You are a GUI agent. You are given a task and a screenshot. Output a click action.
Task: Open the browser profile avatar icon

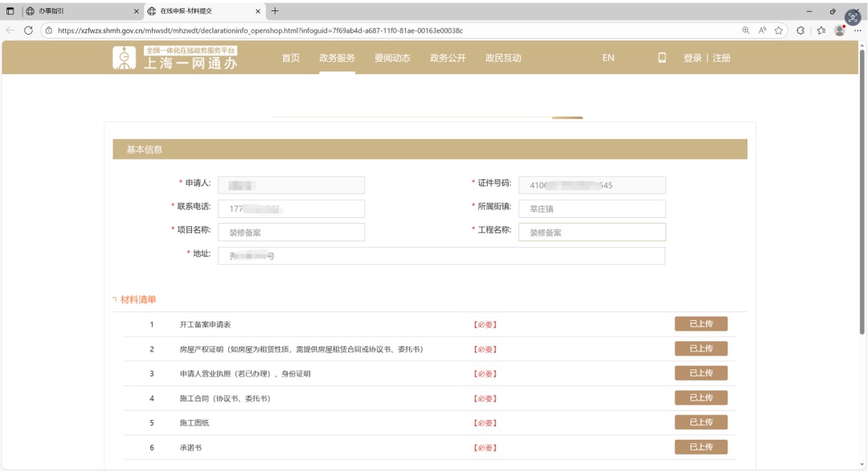tap(840, 31)
